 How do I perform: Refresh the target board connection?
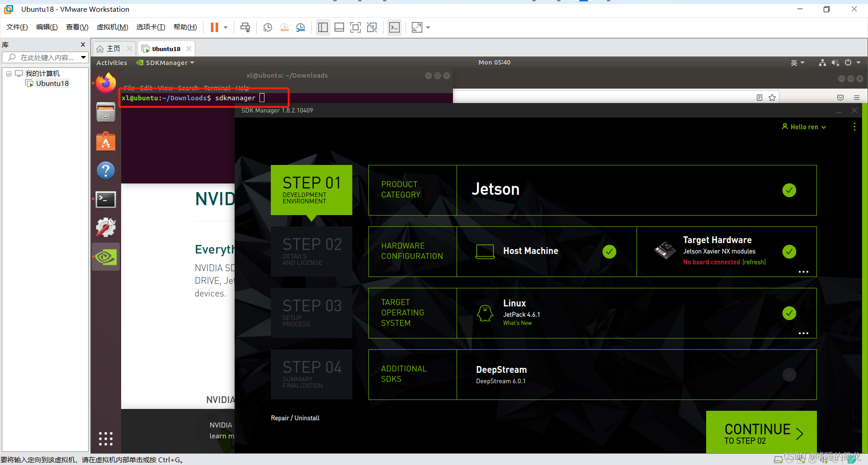pos(754,262)
